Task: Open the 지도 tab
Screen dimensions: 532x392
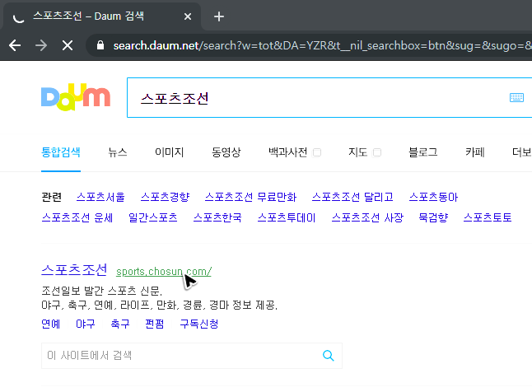Action: pyautogui.click(x=358, y=152)
